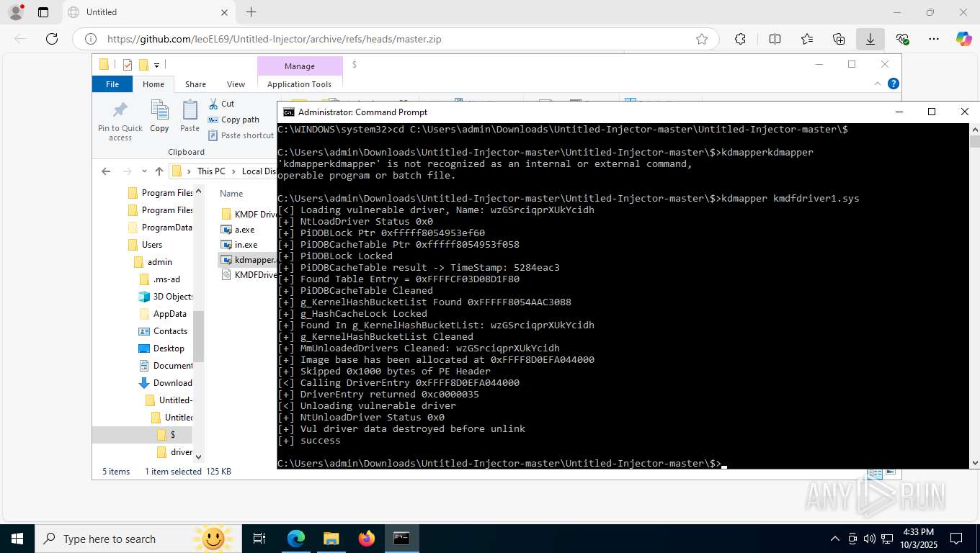
Task: Open the notification center icon
Action: pos(956,539)
